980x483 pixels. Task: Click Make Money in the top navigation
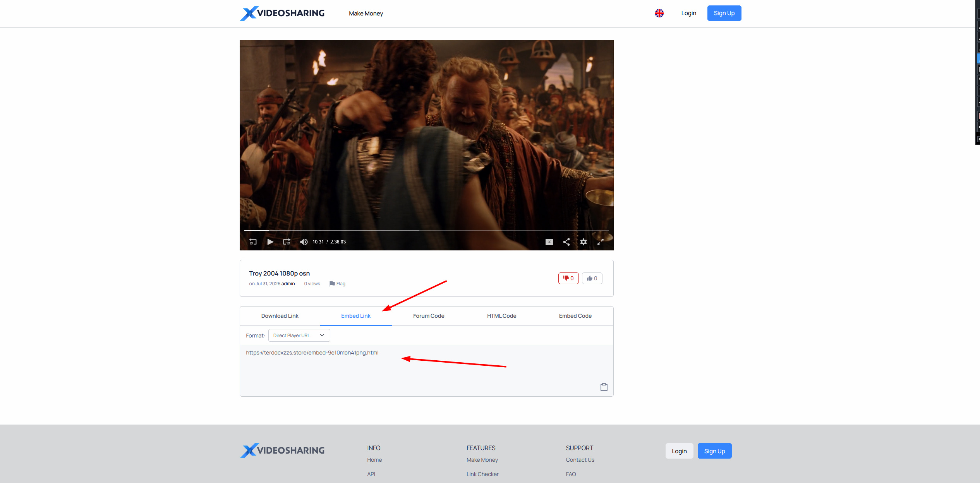coord(366,14)
